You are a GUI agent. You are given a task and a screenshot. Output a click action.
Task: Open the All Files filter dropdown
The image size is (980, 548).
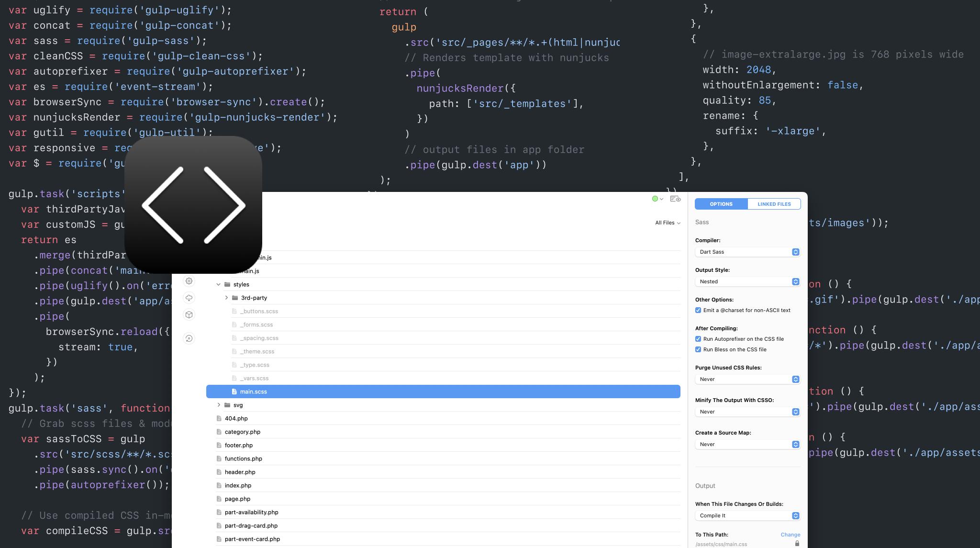(x=667, y=222)
